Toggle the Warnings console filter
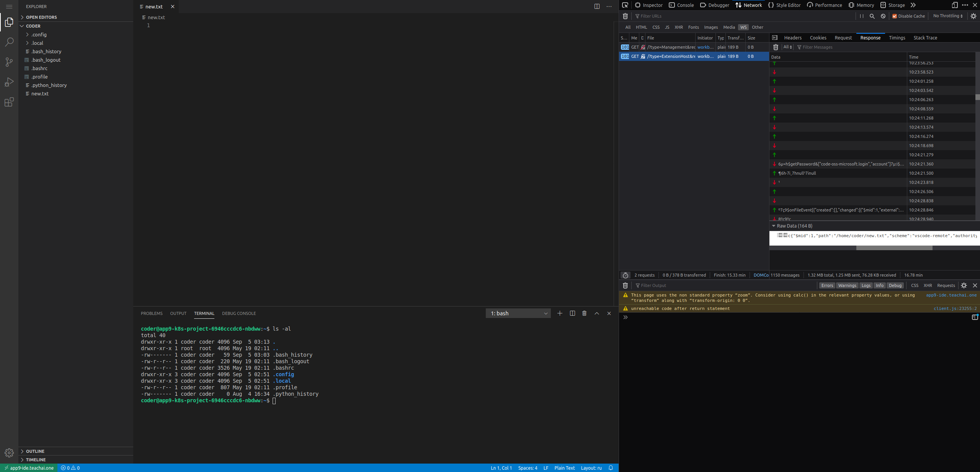 point(847,285)
